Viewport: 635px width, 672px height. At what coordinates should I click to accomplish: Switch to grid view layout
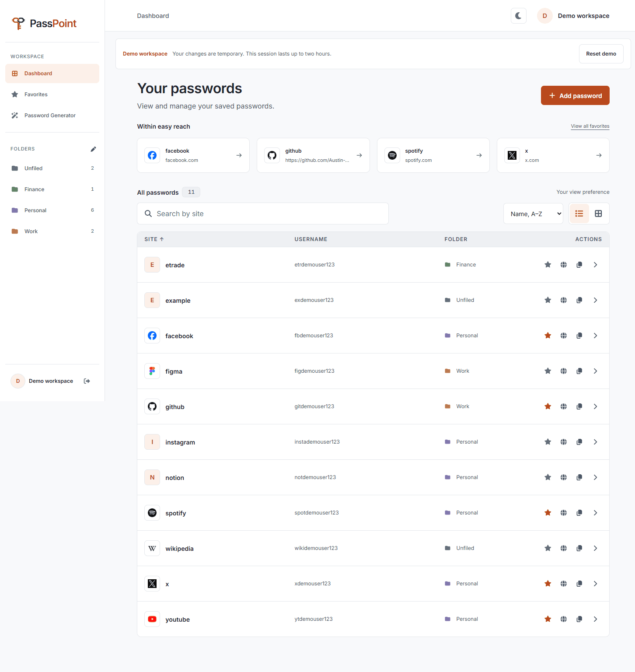pos(598,213)
